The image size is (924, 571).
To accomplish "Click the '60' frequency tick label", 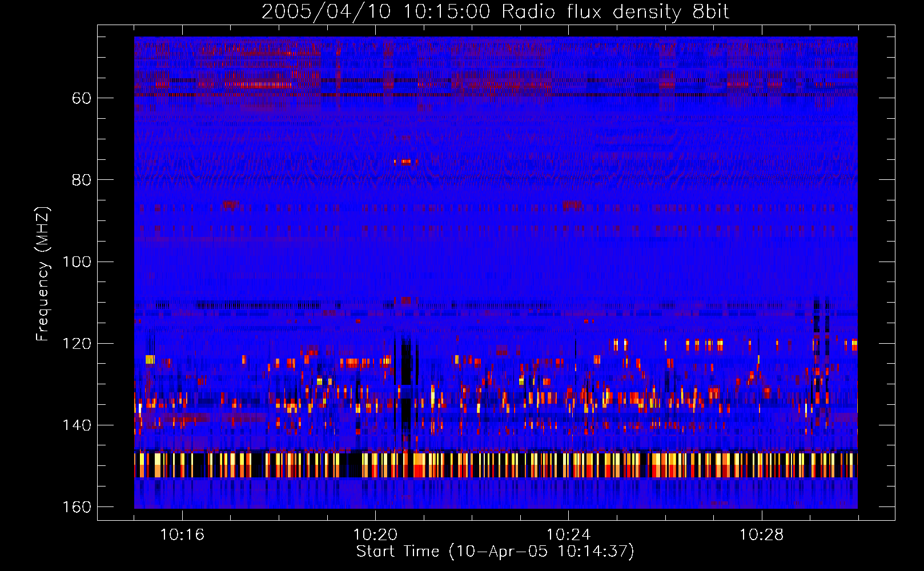I will click(82, 98).
